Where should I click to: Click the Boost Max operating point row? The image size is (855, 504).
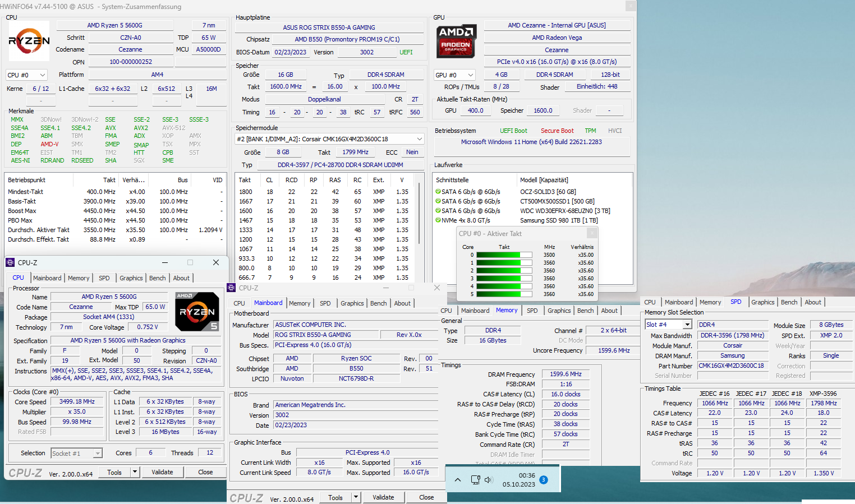[x=115, y=211]
